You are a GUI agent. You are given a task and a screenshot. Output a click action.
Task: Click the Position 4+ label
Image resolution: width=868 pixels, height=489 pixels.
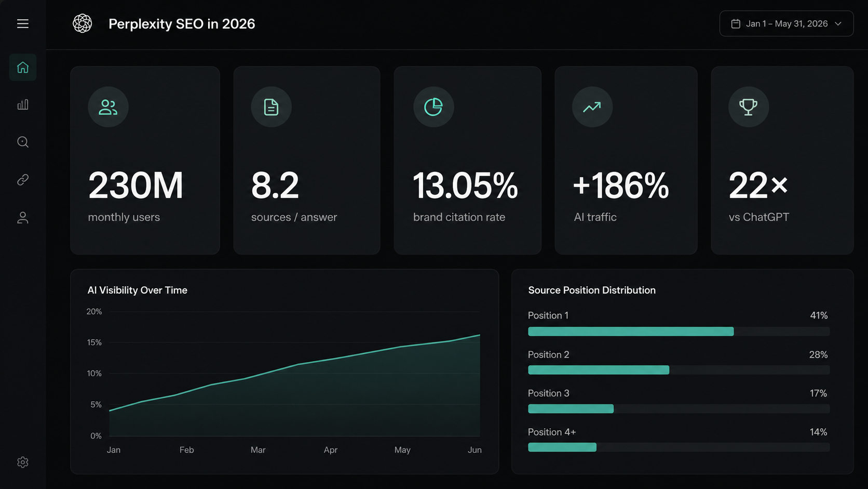click(552, 432)
